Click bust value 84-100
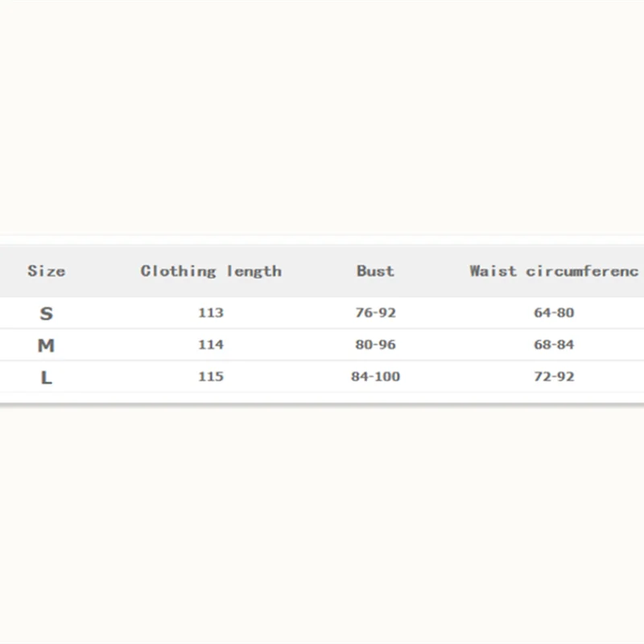The width and height of the screenshot is (644, 644). point(375,378)
